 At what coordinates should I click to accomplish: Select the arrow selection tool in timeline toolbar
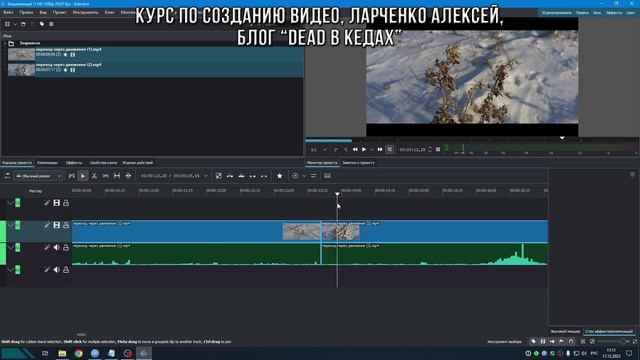pyautogui.click(x=83, y=176)
